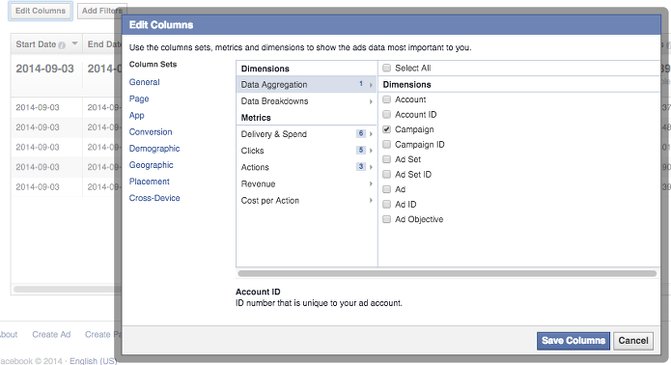Image resolution: width=671 pixels, height=365 pixels.
Task: Choose the Cross-Device column set
Action: pyautogui.click(x=154, y=198)
